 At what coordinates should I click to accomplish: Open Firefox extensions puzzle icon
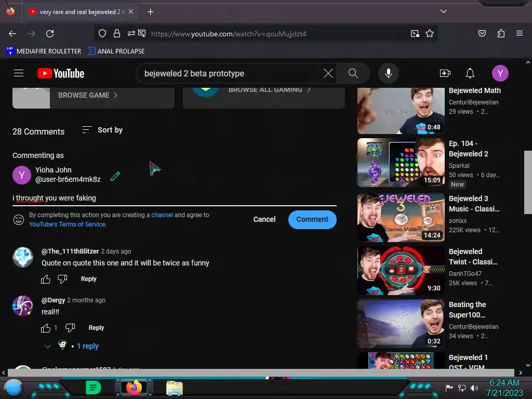point(501,33)
